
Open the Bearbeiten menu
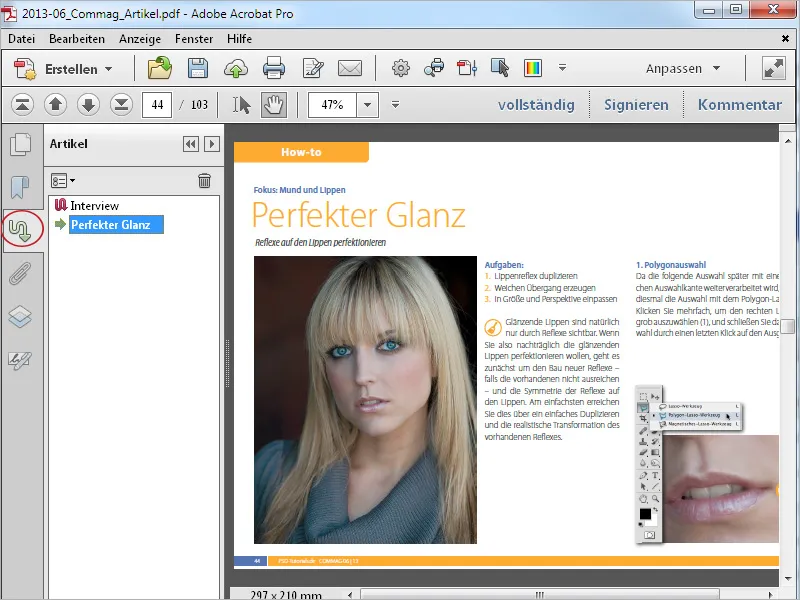click(x=77, y=39)
